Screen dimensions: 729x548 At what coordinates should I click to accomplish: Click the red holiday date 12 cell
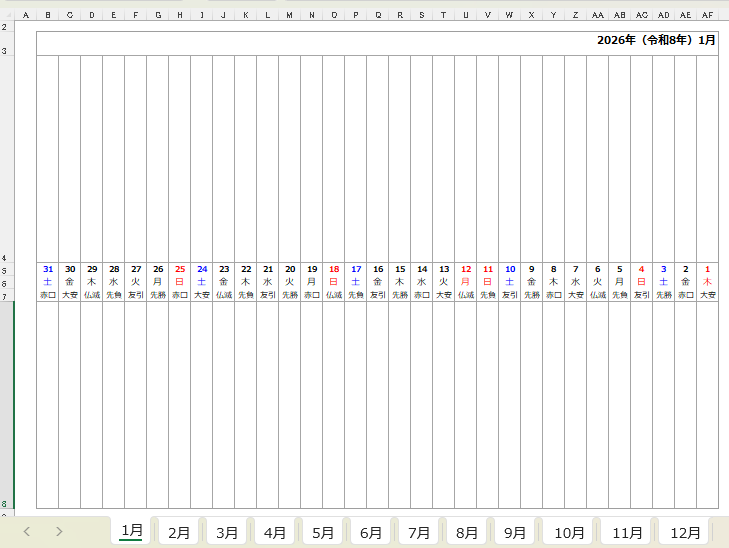[x=465, y=269]
